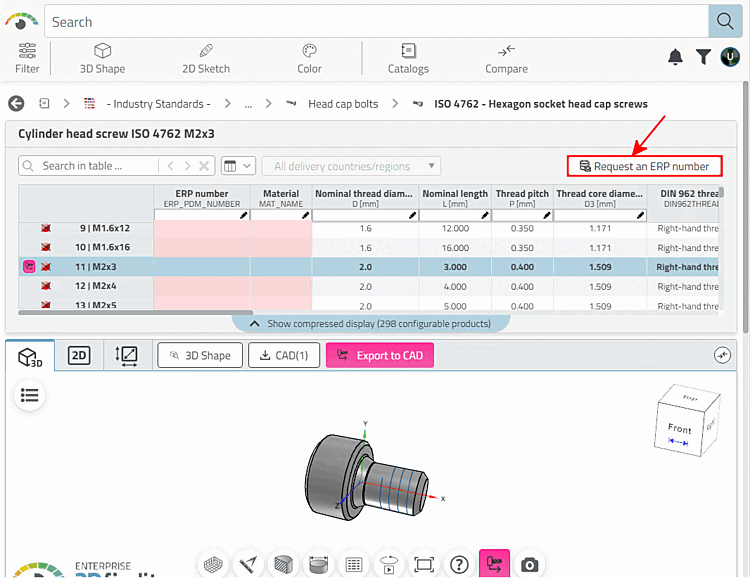
Task: Expand compressed display of 298 configurable products
Action: tap(371, 324)
